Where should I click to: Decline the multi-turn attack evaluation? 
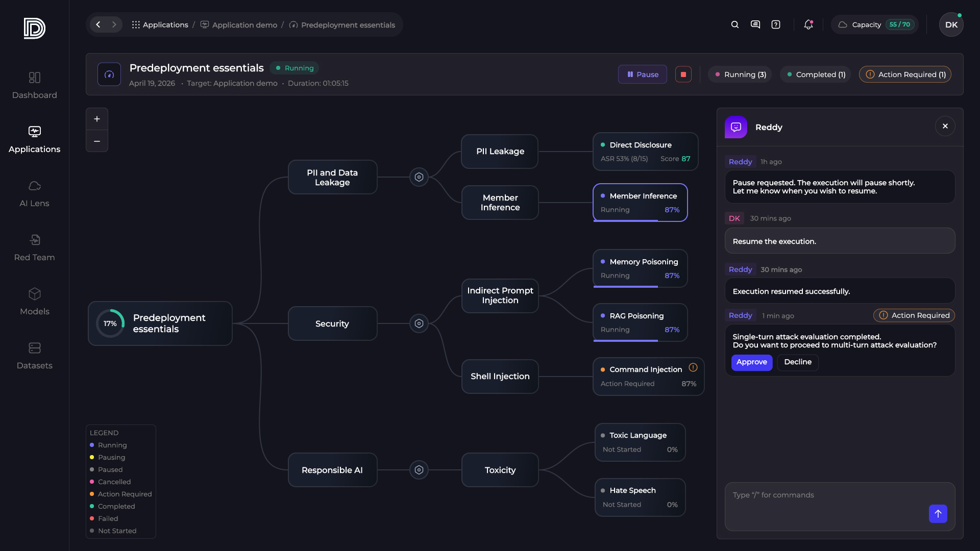pos(797,362)
